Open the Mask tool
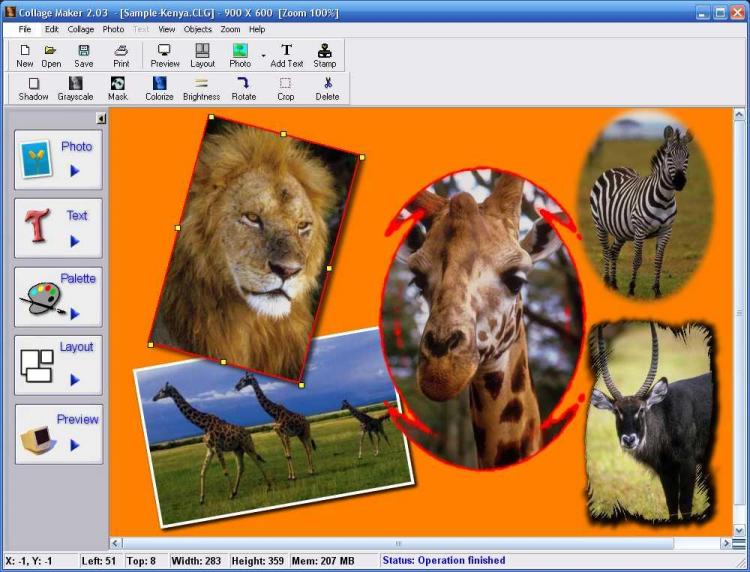Viewport: 750px width, 572px height. pyautogui.click(x=118, y=89)
